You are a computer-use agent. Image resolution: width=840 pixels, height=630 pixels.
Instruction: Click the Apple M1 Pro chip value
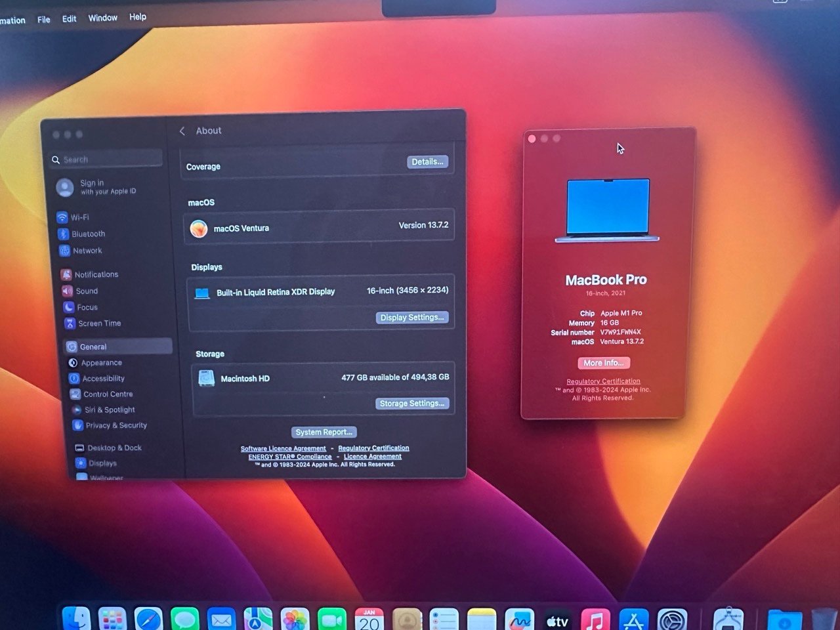tap(621, 313)
